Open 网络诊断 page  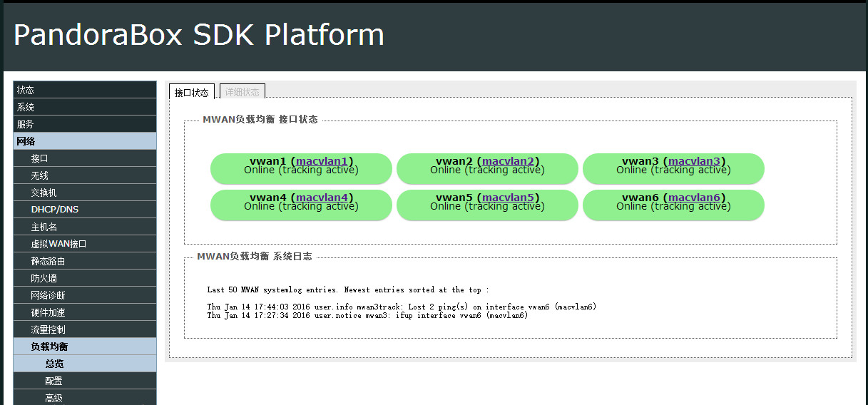point(85,295)
